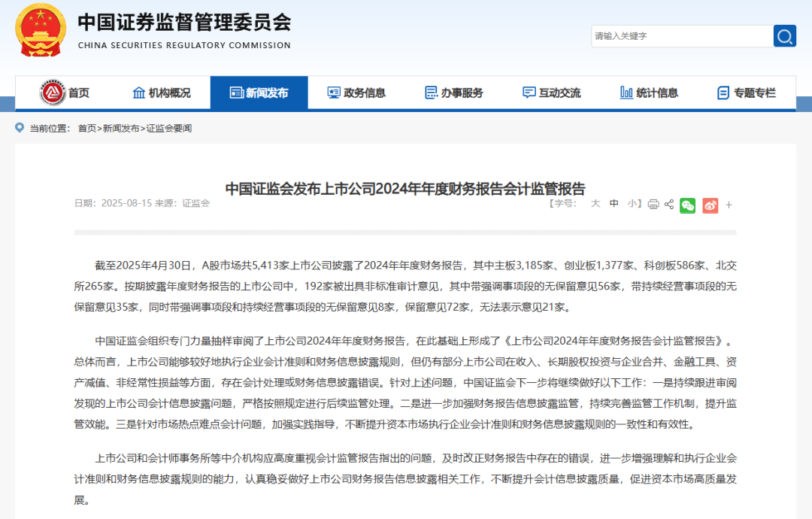Print the article using printer icon

[x=653, y=204]
